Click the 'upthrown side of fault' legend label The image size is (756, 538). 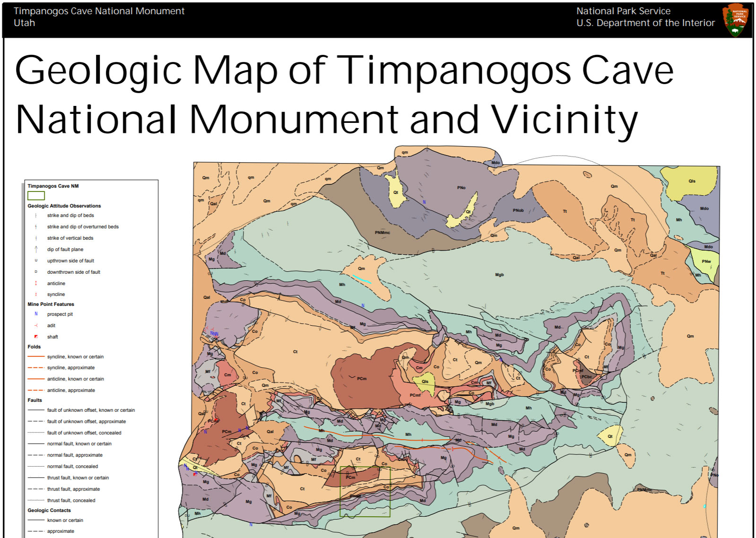[x=70, y=260]
